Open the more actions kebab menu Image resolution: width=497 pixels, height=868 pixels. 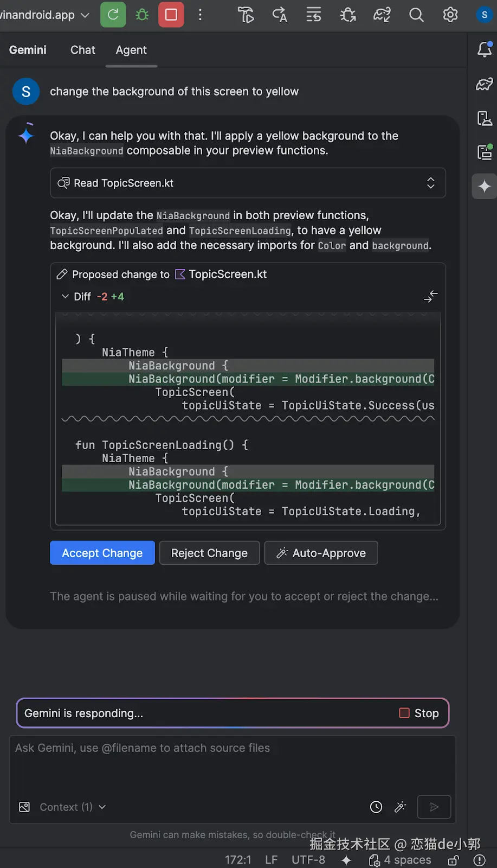tap(200, 15)
